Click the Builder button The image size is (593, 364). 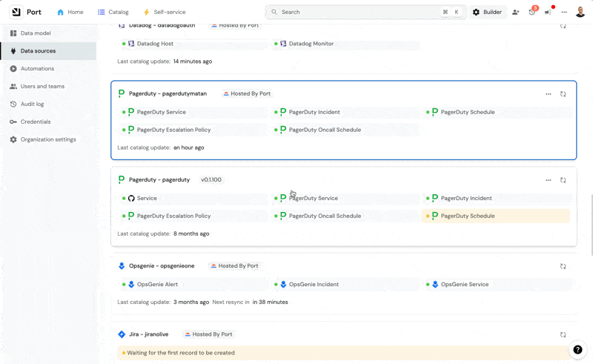pos(488,12)
